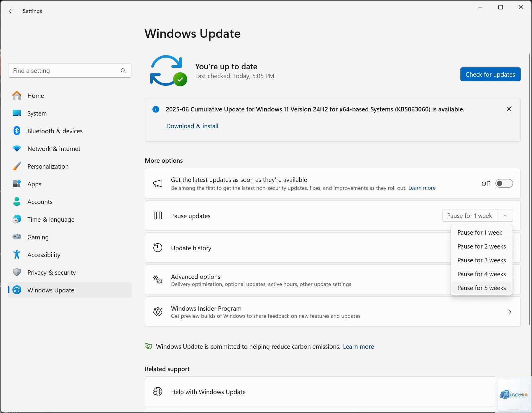Viewport: 532px width, 413px height.
Task: Dismiss the cumulative update notice
Action: 509,109
